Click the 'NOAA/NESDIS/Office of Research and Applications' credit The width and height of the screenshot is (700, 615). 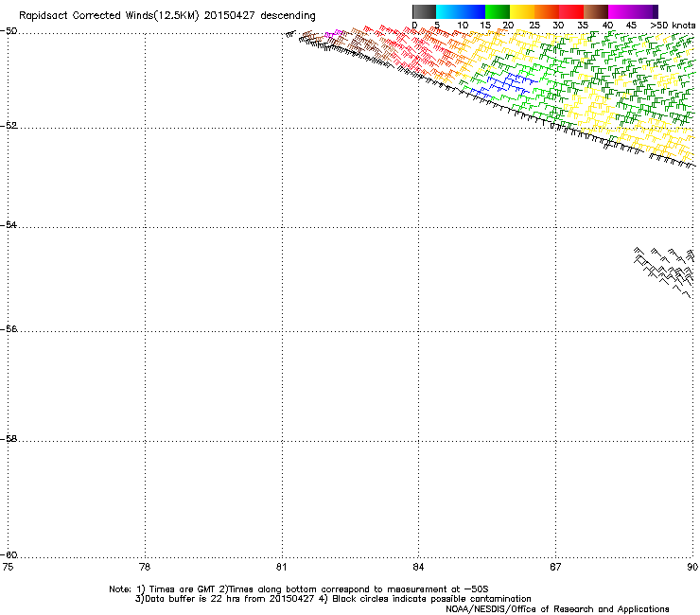coord(557,609)
